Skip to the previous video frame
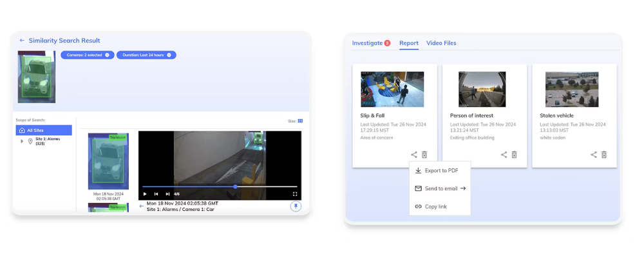This screenshot has height=258, width=644. [156, 193]
